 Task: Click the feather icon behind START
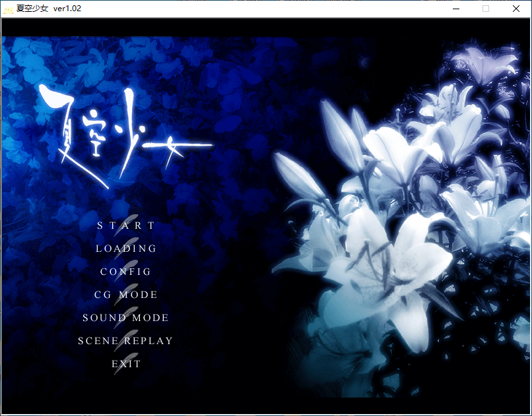point(129,222)
